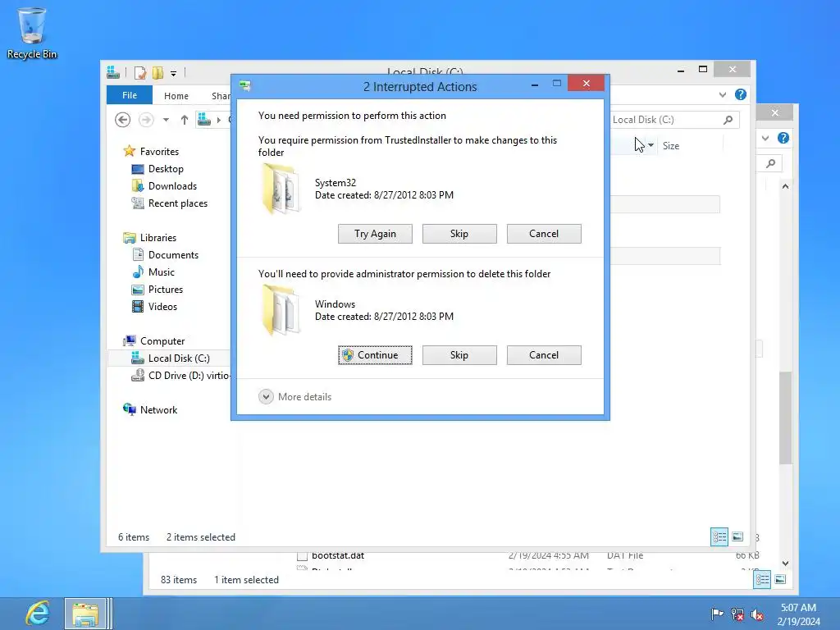Open the network status tray icon
Screen dimensions: 840x630
[x=737, y=614]
